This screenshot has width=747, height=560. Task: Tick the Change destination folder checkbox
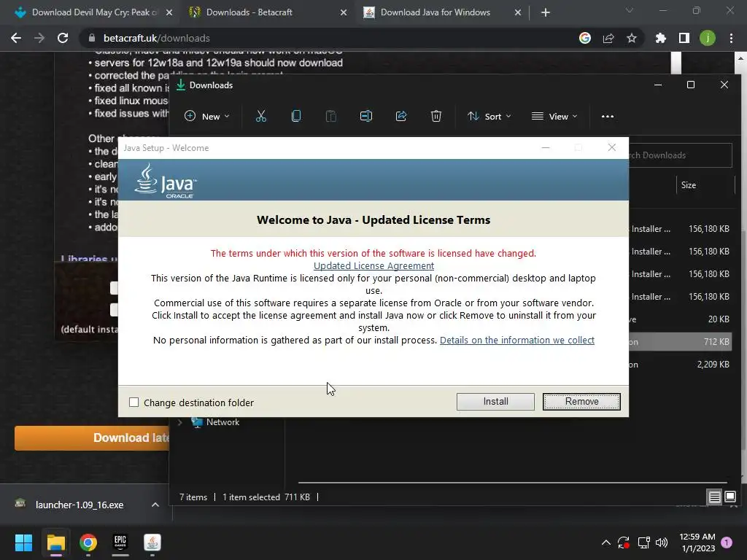(x=134, y=402)
